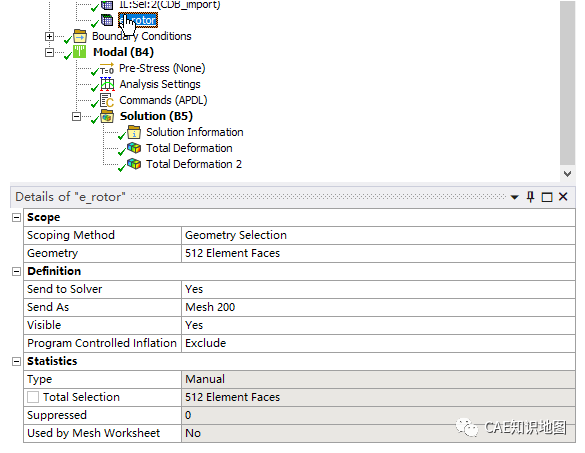Tick the Total Selection checkbox
The height and width of the screenshot is (453, 585).
33,397
